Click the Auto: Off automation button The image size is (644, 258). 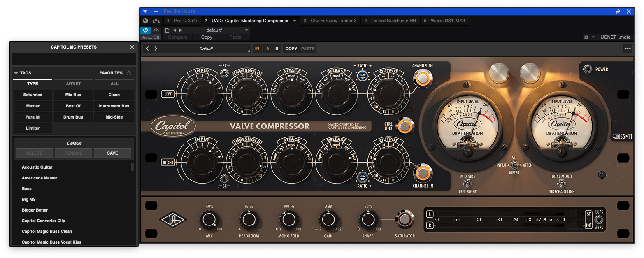151,37
